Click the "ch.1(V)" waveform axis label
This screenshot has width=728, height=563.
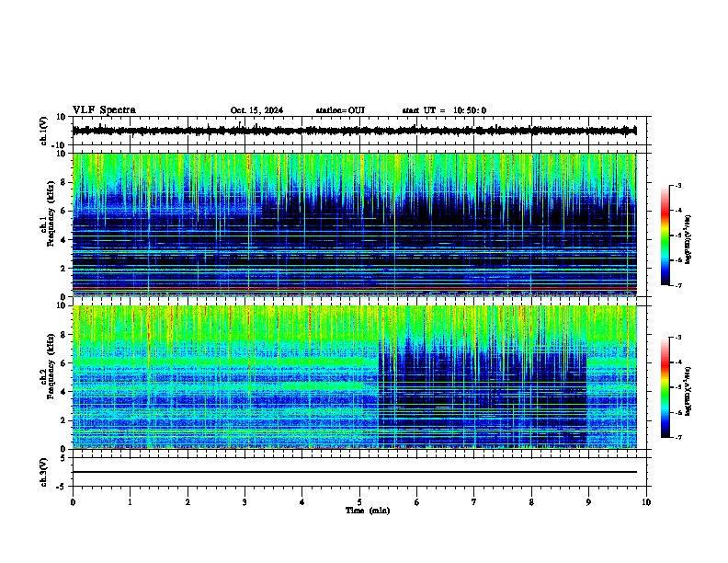[44, 131]
